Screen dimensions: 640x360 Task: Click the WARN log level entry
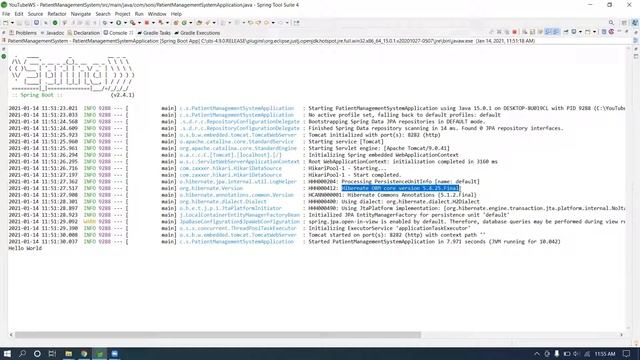pyautogui.click(x=89, y=222)
